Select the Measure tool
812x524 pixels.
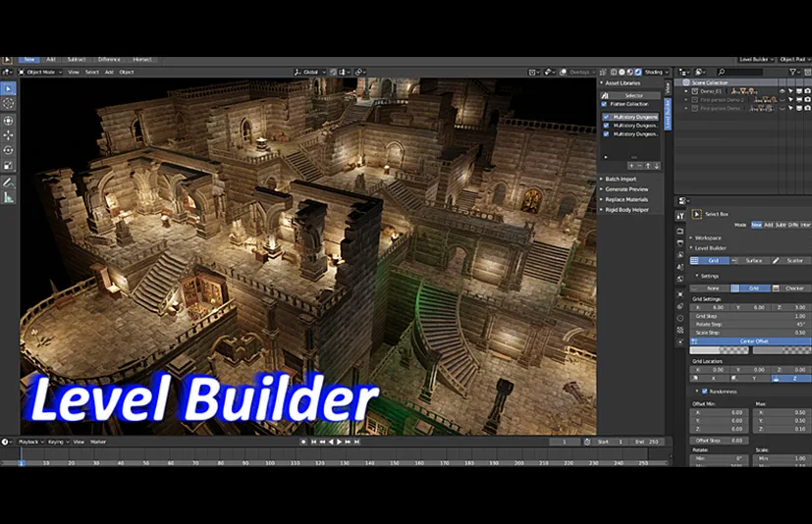8,197
